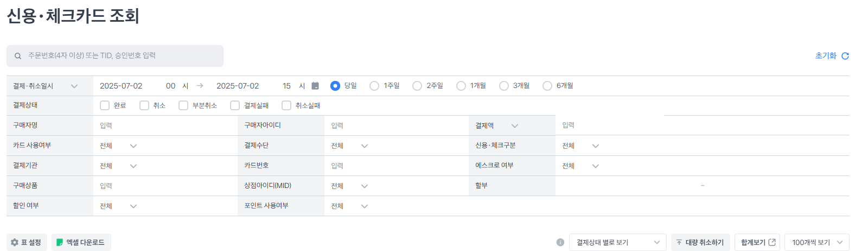
Task: Open 표 설정 gear settings
Action: pyautogui.click(x=27, y=242)
